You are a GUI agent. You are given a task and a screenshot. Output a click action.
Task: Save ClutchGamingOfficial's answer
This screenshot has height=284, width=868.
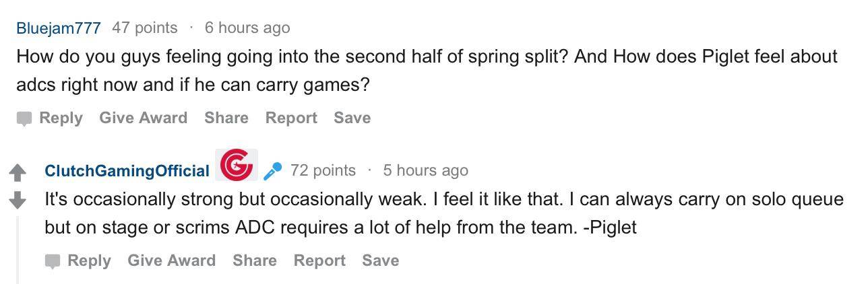point(380,260)
